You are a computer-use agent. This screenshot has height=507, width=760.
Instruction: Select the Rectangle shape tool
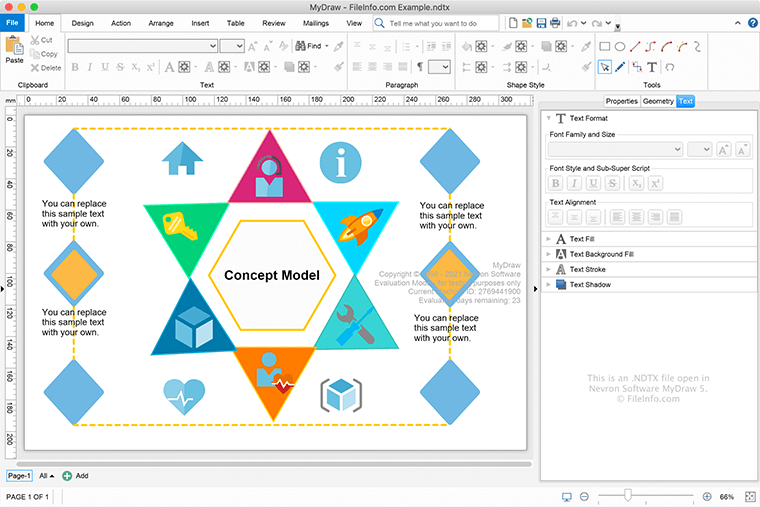click(x=605, y=46)
